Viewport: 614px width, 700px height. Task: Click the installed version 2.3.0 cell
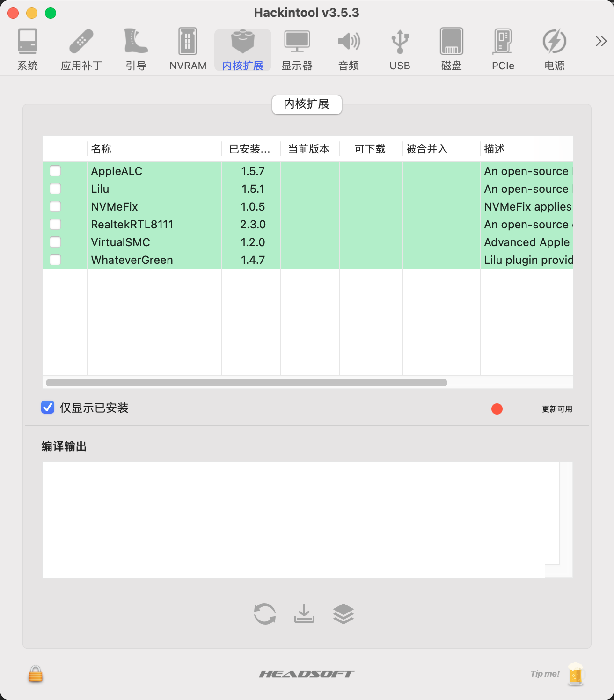(251, 225)
